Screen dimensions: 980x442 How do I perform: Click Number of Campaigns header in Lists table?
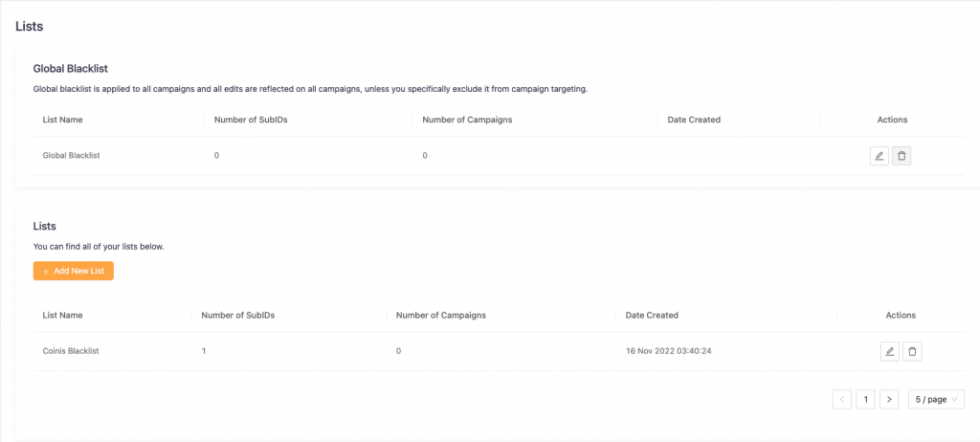point(441,315)
